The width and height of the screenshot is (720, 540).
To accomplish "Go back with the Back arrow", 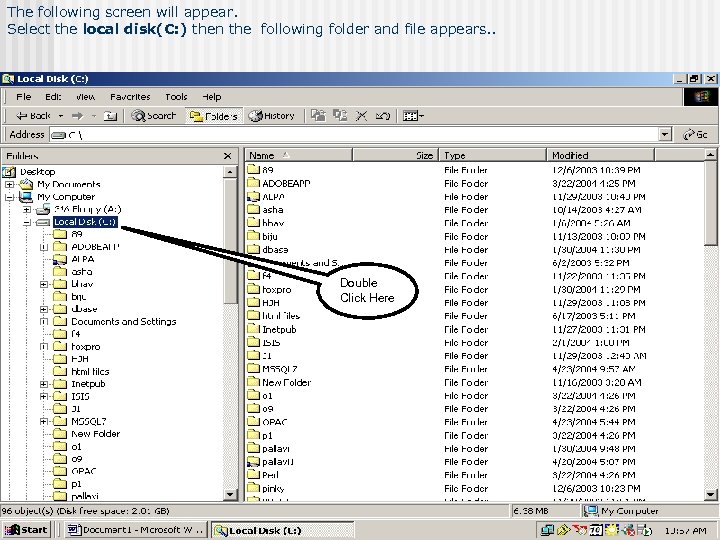I will point(33,116).
